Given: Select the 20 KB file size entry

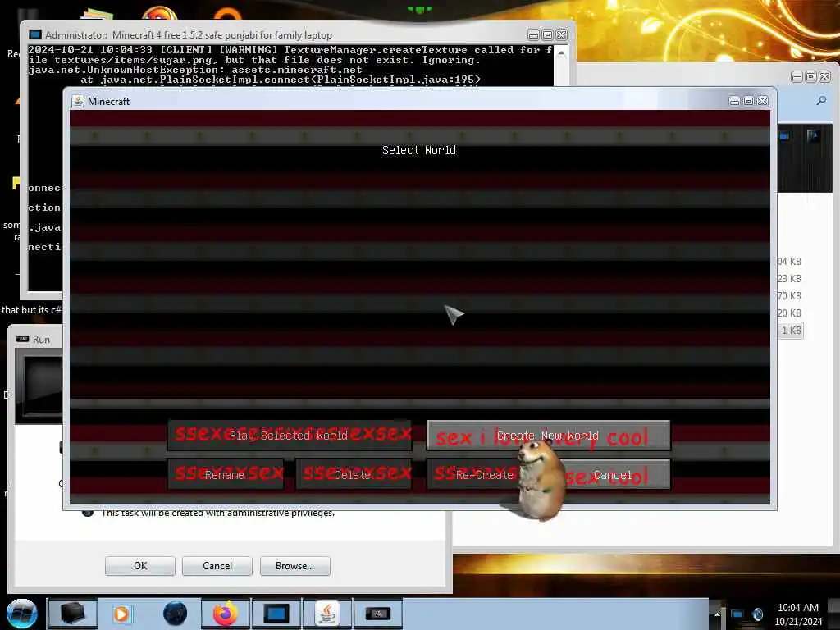Looking at the screenshot, I should (x=789, y=313).
